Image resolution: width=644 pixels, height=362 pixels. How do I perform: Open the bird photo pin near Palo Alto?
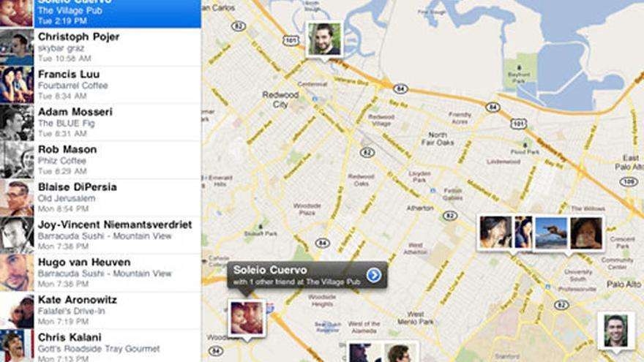pyautogui.click(x=551, y=233)
